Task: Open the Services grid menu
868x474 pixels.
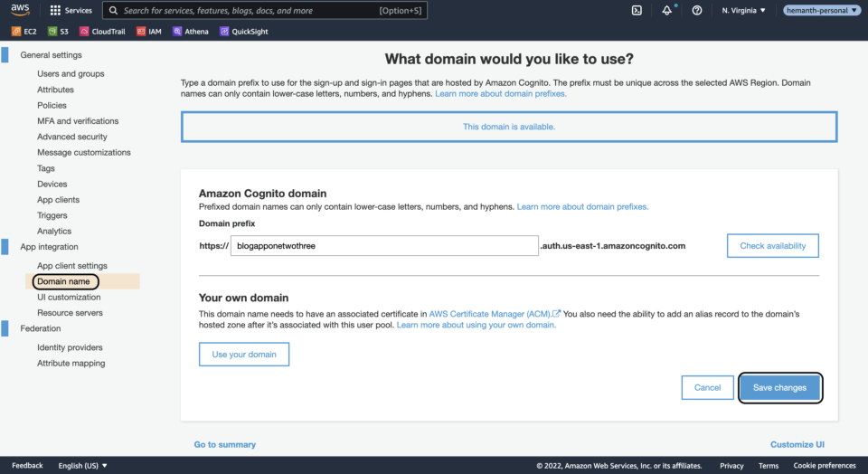Action: [71, 11]
